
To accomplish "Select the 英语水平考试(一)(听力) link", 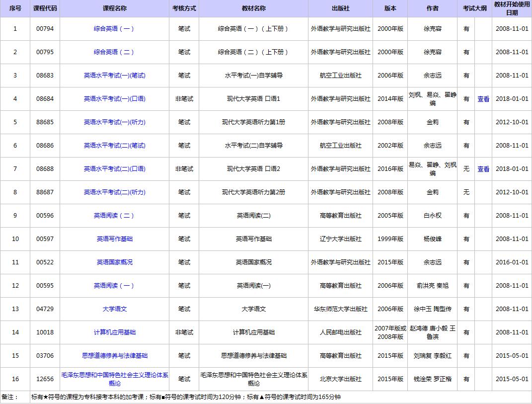I will point(114,122).
